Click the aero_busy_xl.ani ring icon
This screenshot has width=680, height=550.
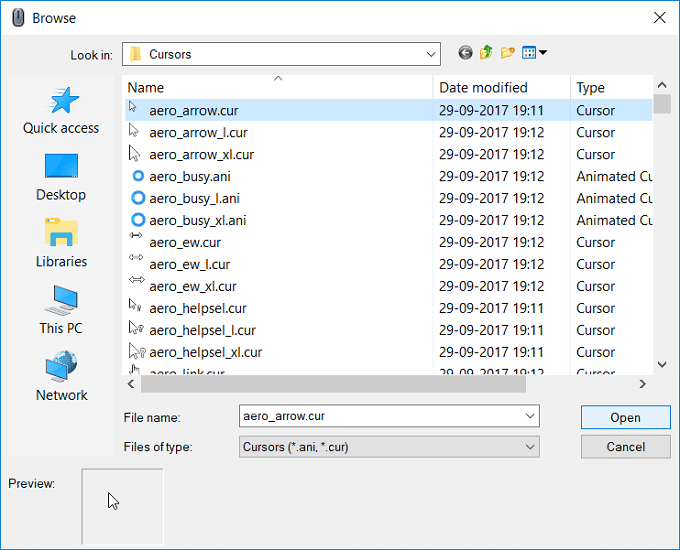click(x=138, y=220)
